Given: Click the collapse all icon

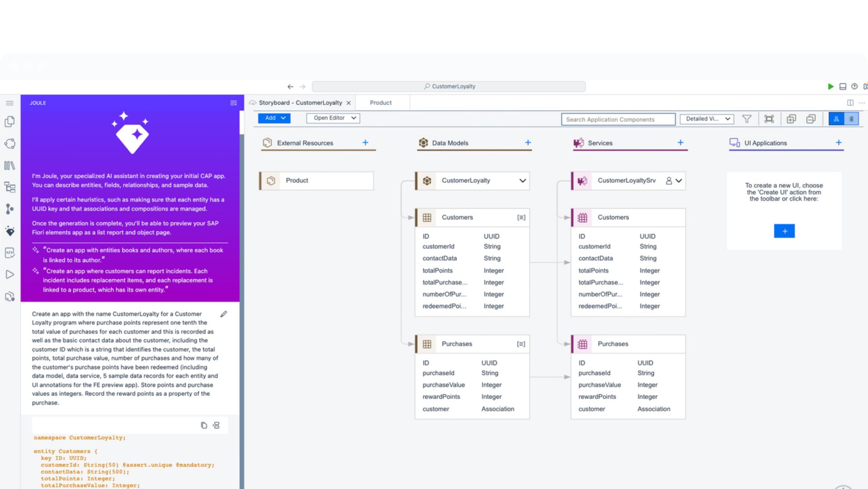Looking at the screenshot, I should click(x=811, y=119).
